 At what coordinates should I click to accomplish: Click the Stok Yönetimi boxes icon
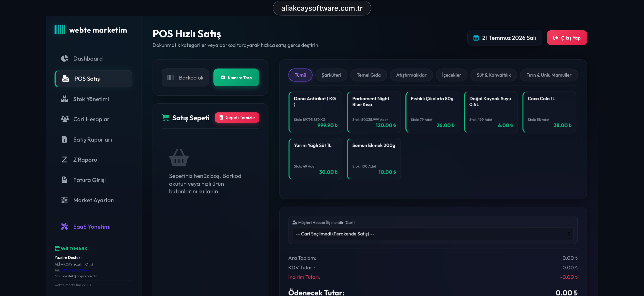(x=65, y=99)
